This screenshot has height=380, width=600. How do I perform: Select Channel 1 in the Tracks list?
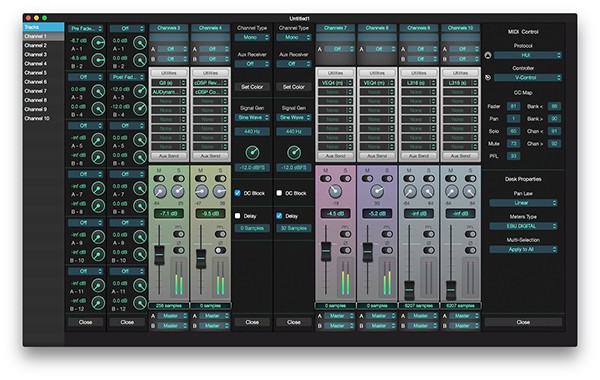(x=43, y=36)
